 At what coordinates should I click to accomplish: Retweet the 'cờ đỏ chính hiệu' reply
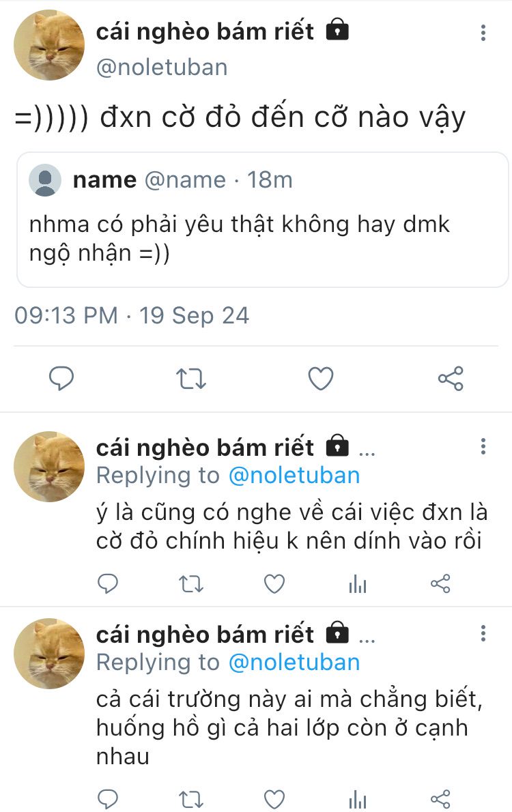pyautogui.click(x=191, y=583)
